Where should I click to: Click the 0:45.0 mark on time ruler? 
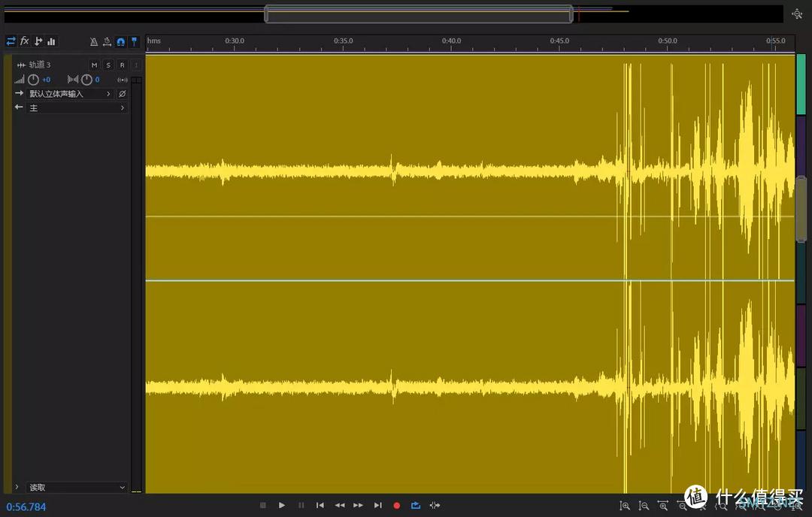pos(560,41)
